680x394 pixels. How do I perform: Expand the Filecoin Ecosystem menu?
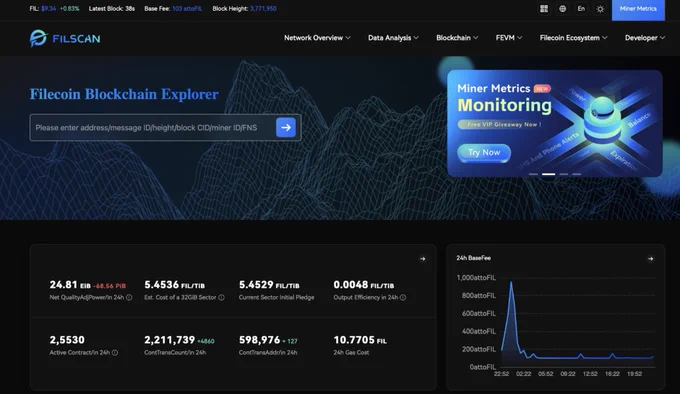click(573, 38)
